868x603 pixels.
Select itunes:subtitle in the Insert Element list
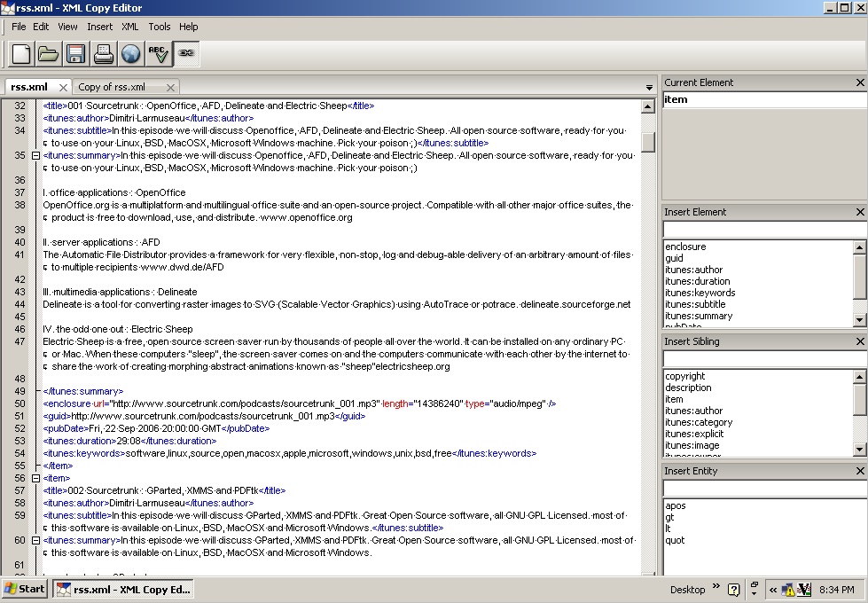click(x=695, y=304)
